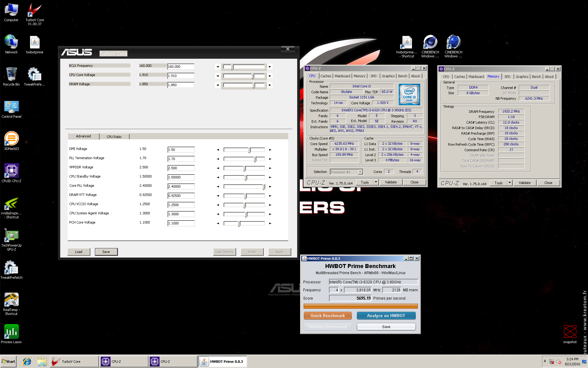Expand Tools dropdown arrow in CPU-Z CPU window

[376, 182]
